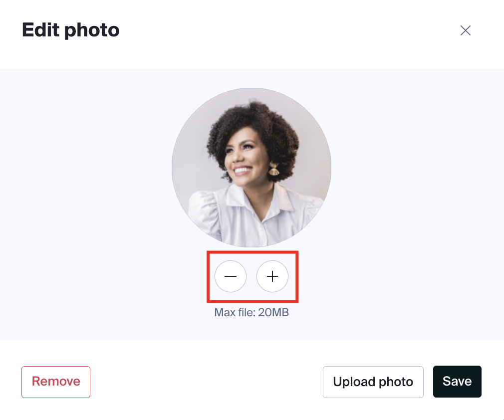Click Upload photo button
This screenshot has width=504, height=420.
[373, 382]
